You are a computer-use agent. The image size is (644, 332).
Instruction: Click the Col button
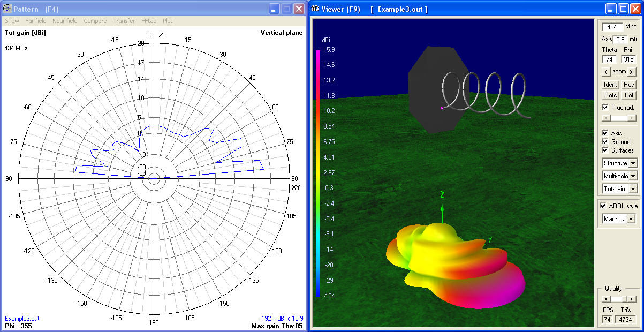coord(628,95)
